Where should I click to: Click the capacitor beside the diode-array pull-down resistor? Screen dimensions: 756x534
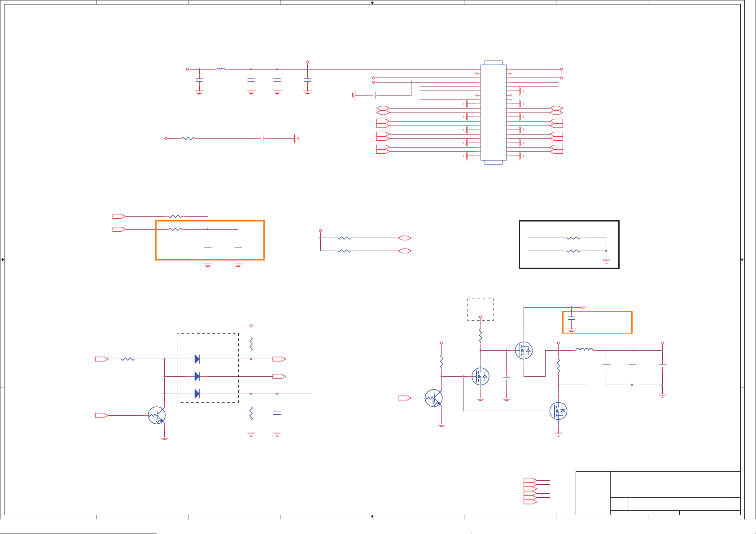tap(277, 413)
